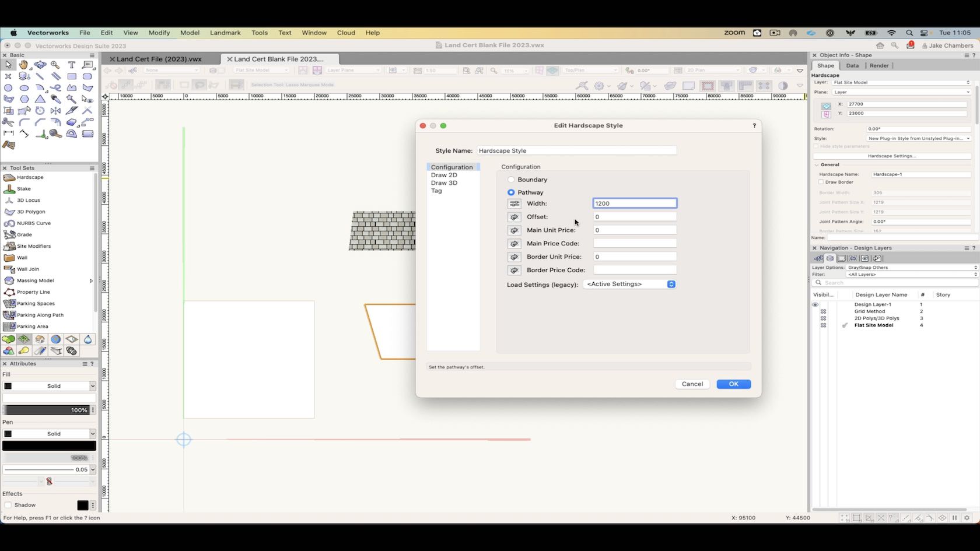
Task: Click the OK button in the dialog
Action: tap(733, 384)
